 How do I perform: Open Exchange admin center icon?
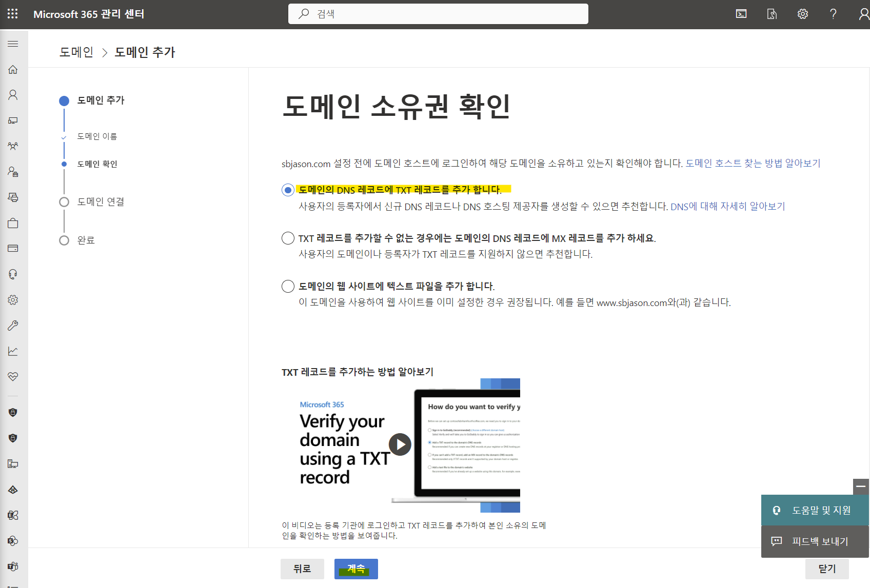tap(13, 515)
